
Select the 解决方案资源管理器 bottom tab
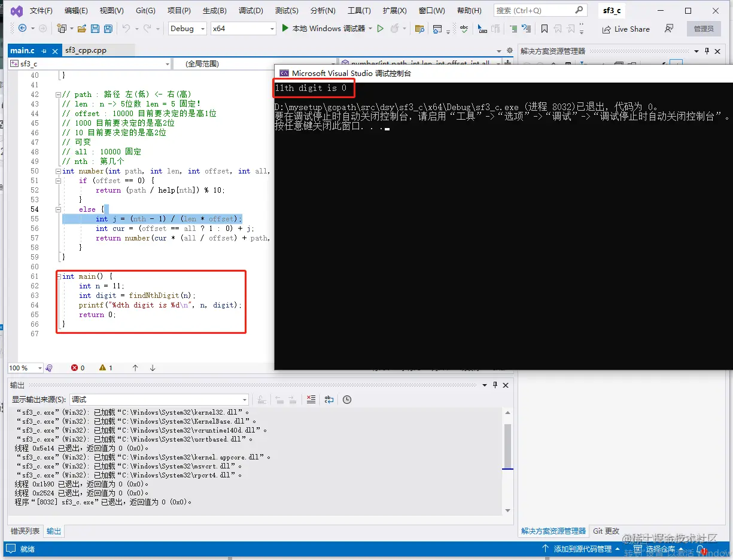553,531
